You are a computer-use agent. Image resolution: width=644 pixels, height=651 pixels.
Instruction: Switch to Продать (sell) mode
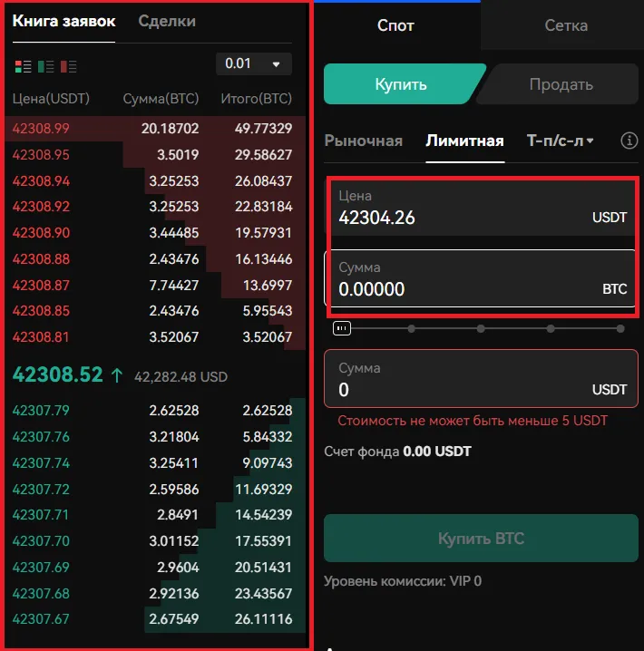[x=561, y=84]
